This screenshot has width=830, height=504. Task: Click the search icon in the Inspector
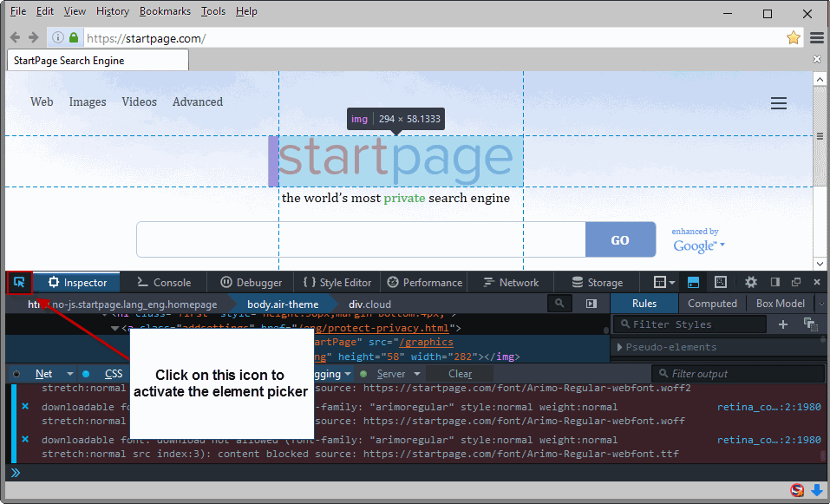click(x=559, y=304)
